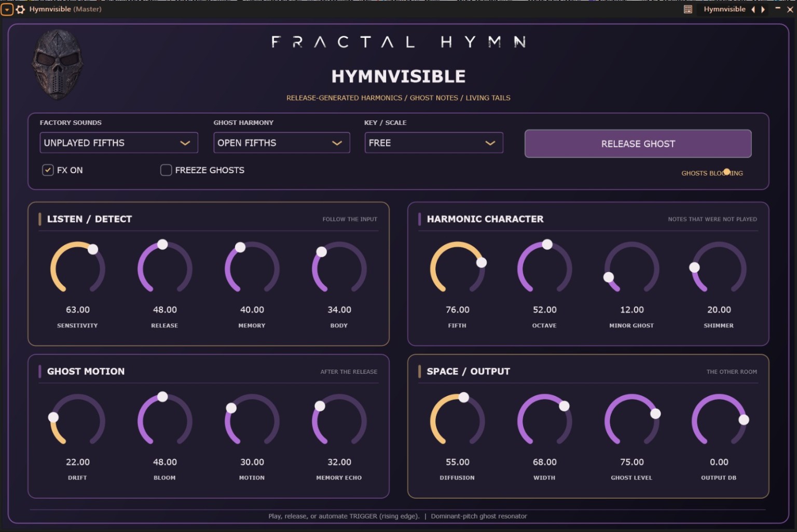
Task: Select previous preset with left arrow
Action: click(x=753, y=9)
